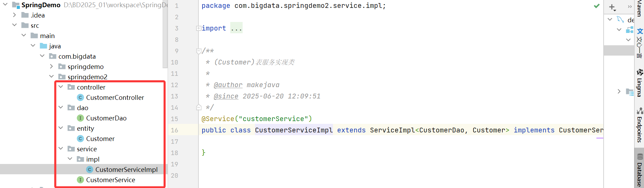Click the CustomerServiceImpl class name in editor
Viewport: 644px width, 188px height.
294,130
